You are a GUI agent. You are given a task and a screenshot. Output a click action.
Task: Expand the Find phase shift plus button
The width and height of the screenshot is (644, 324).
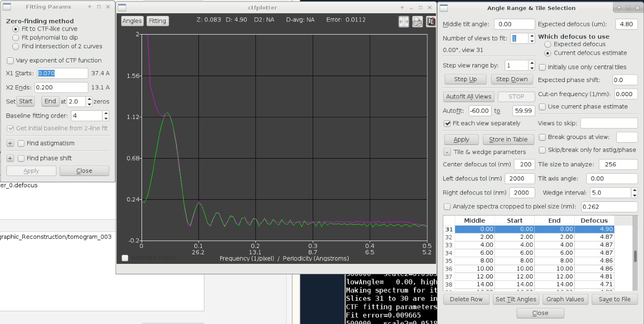click(x=10, y=159)
